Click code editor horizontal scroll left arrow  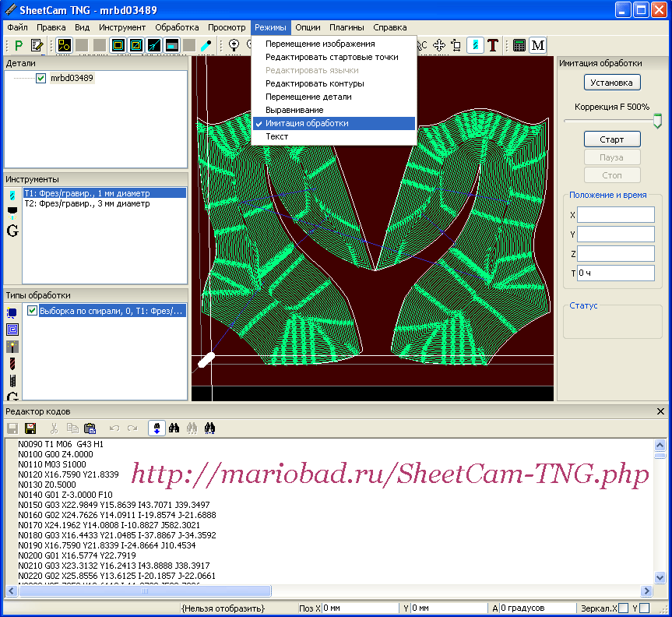12,591
